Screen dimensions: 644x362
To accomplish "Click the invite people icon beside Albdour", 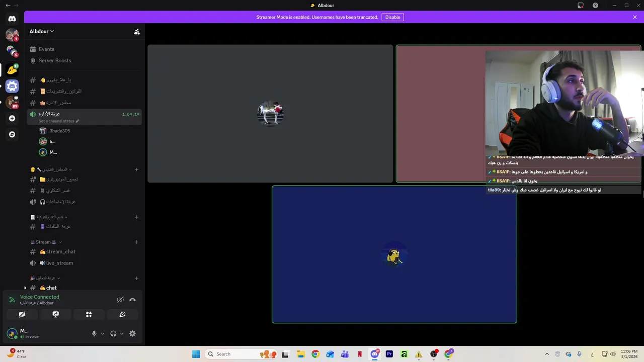I will [136, 31].
